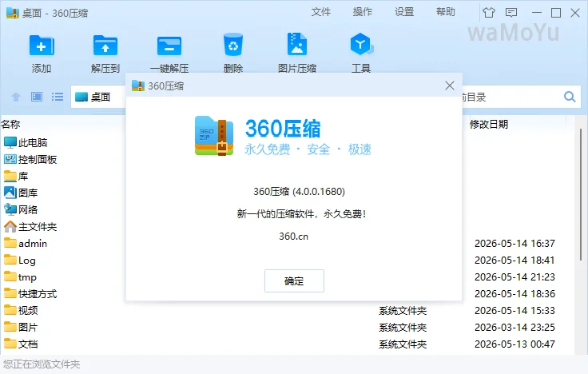
Task: Click the skin (shirt) icon in title bar
Action: coord(489,12)
